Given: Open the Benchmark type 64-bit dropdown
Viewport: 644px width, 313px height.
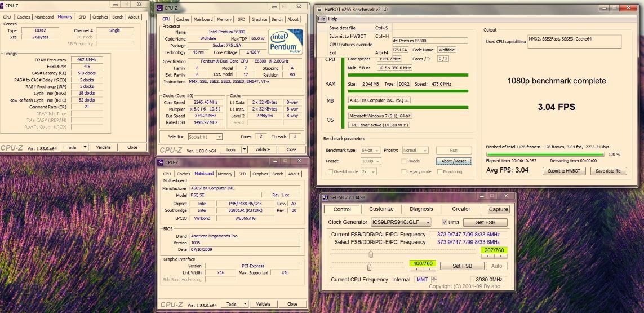Looking at the screenshot, I should [371, 151].
